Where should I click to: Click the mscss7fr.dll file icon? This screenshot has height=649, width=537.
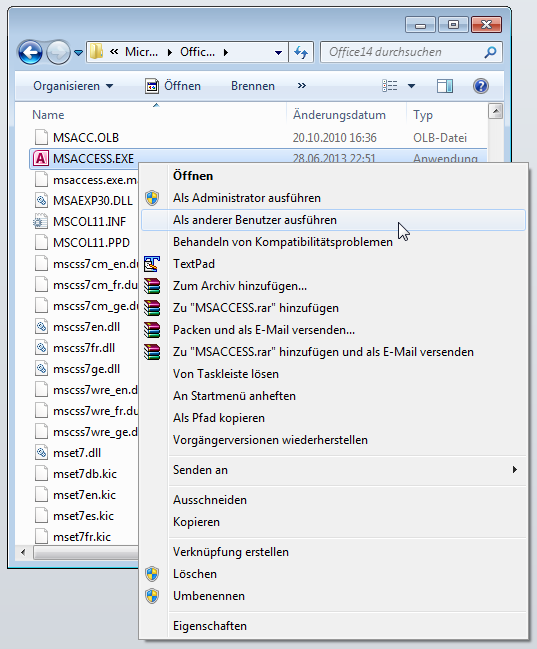pos(41,348)
